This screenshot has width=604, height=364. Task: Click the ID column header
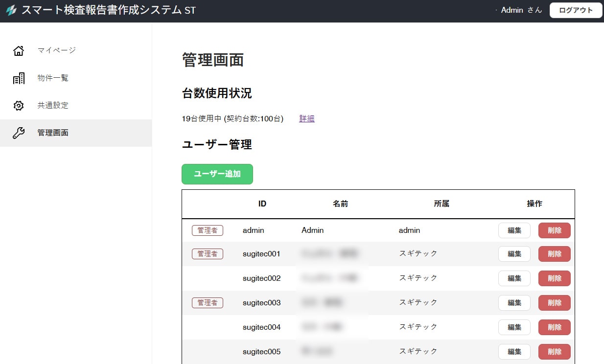click(x=262, y=204)
